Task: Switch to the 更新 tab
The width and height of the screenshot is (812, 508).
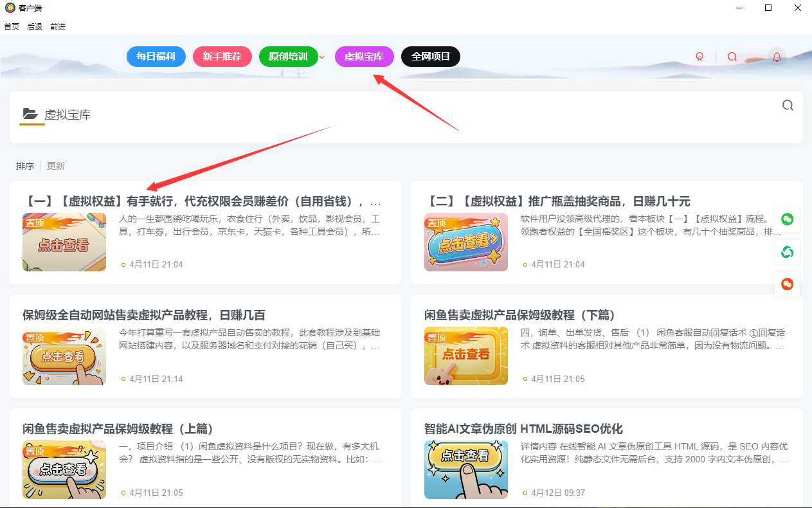Action: click(x=55, y=165)
